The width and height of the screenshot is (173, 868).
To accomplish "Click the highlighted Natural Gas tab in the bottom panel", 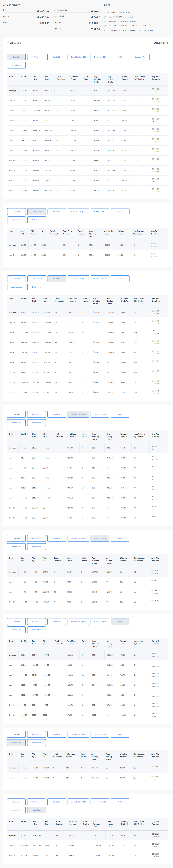I will click(x=36, y=810).
